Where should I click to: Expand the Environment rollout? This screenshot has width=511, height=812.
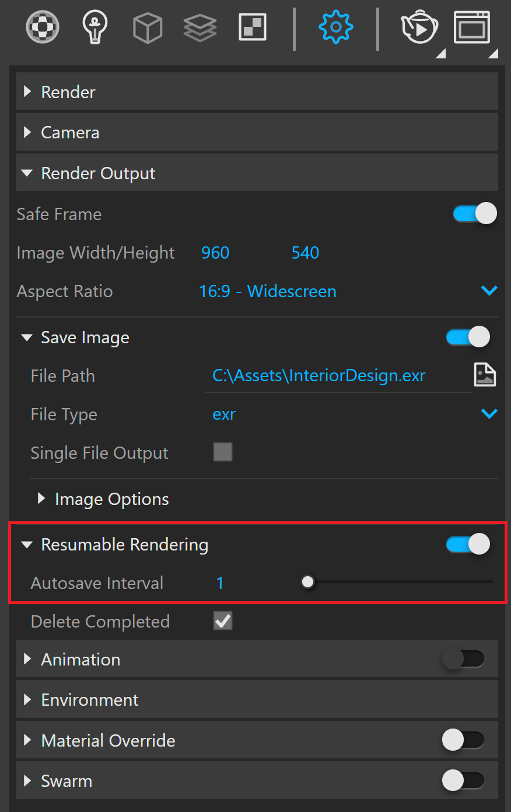pyautogui.click(x=257, y=699)
